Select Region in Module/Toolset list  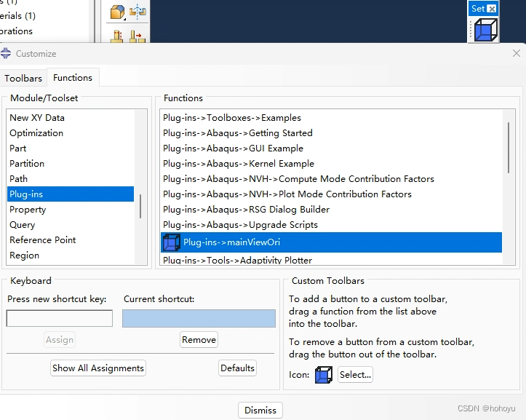(71, 255)
